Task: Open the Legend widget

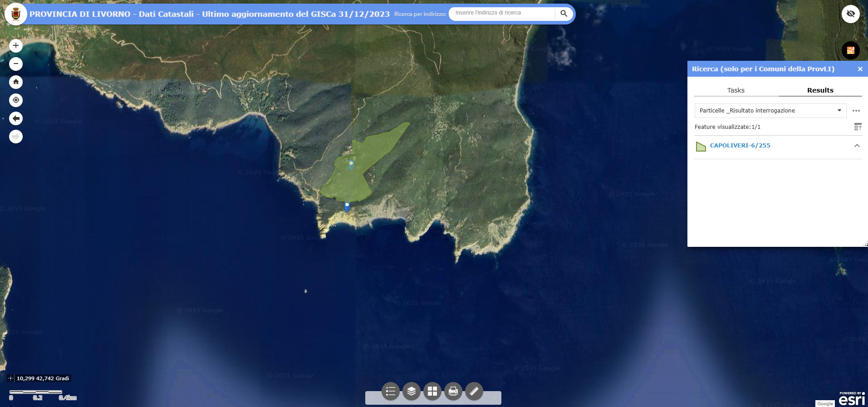Action: [390, 391]
